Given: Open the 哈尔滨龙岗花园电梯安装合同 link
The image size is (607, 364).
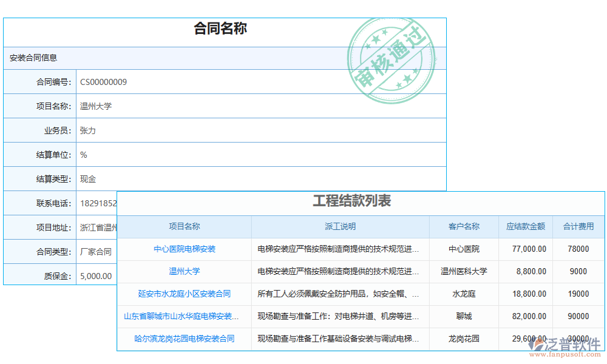Looking at the screenshot, I should [184, 339].
